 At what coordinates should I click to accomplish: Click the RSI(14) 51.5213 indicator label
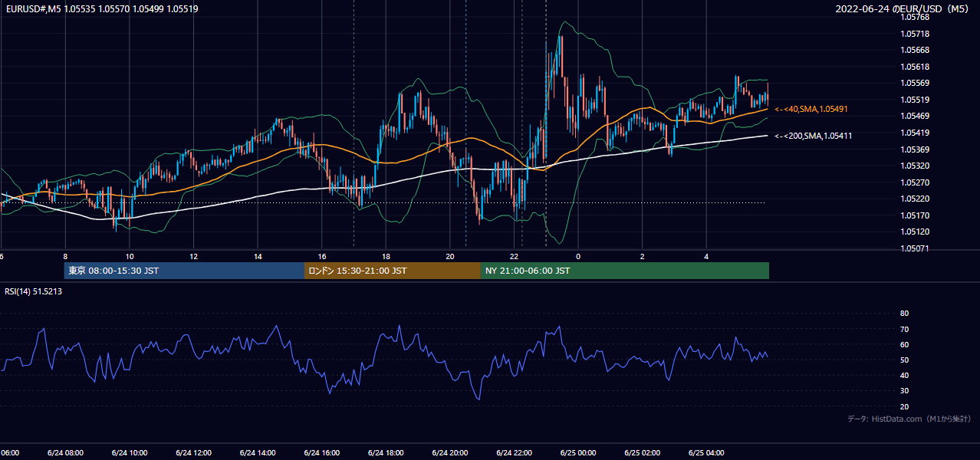(34, 291)
